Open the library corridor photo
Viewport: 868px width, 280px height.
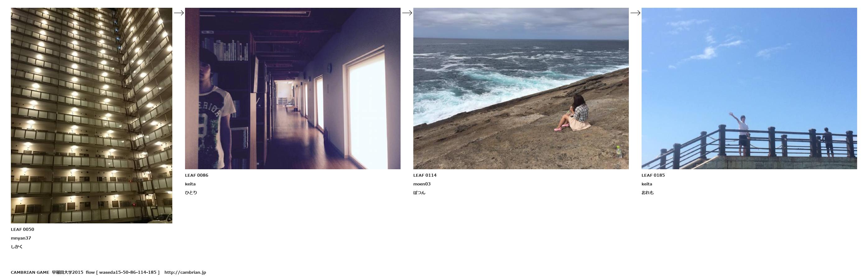point(292,88)
